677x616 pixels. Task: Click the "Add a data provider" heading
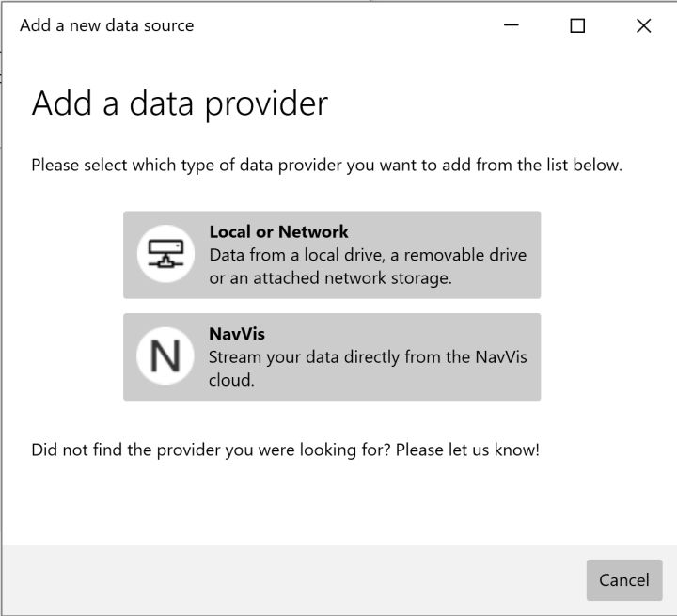pos(180,103)
